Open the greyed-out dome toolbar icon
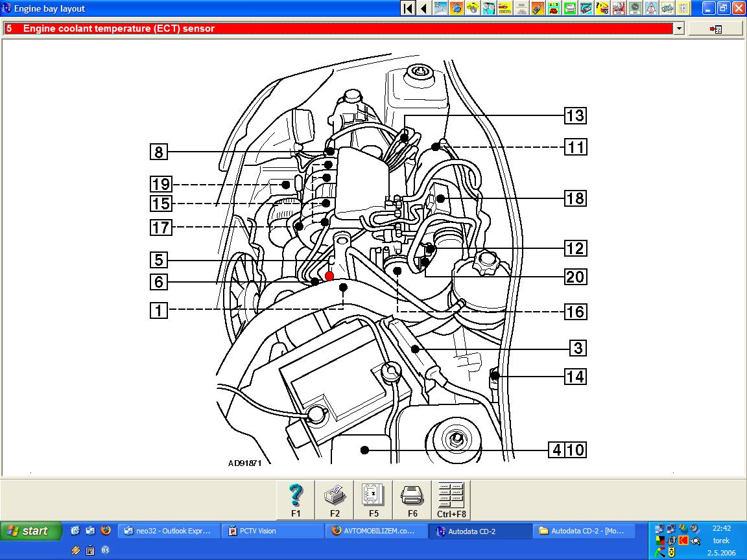This screenshot has height=560, width=747. pos(521,8)
